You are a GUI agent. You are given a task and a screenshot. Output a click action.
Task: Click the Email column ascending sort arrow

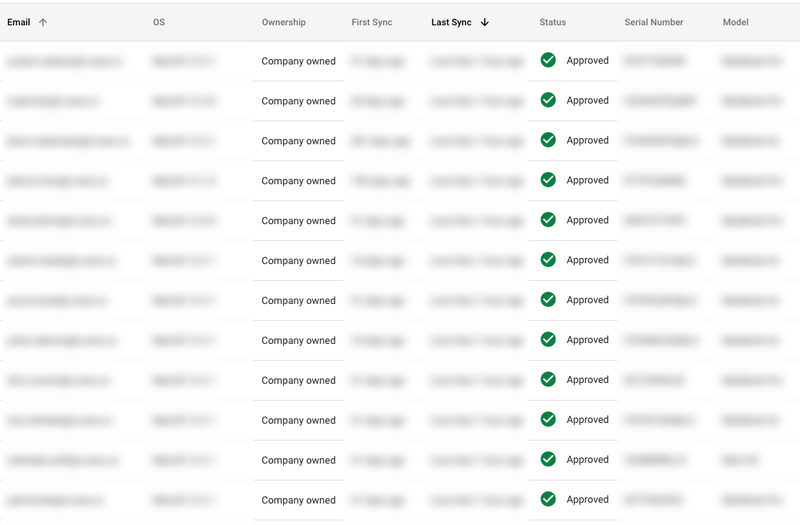click(43, 22)
